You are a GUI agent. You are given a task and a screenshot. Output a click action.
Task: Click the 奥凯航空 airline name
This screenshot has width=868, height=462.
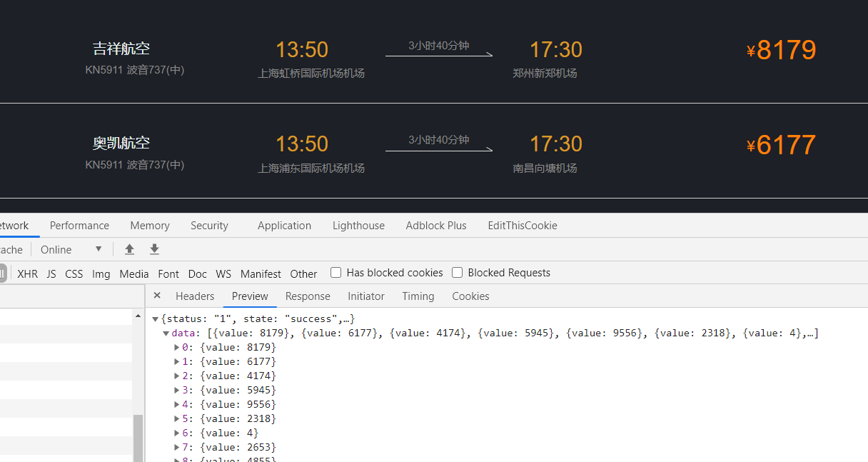tap(121, 143)
